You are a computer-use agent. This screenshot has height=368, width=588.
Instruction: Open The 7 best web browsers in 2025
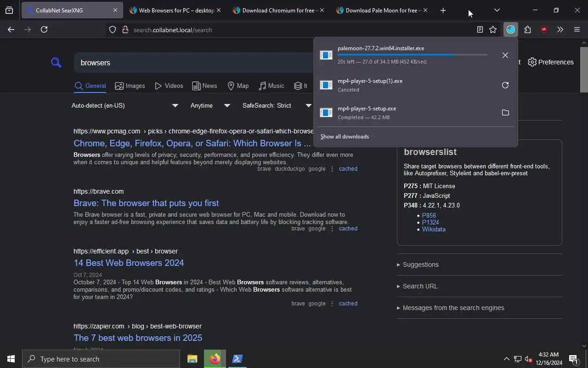tap(138, 338)
